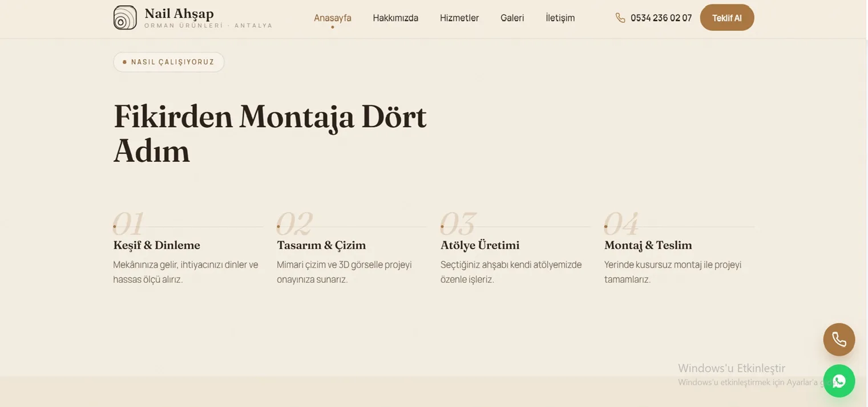Click the phone icon beside 0534 236 02 07
This screenshot has width=868, height=407.
point(620,18)
